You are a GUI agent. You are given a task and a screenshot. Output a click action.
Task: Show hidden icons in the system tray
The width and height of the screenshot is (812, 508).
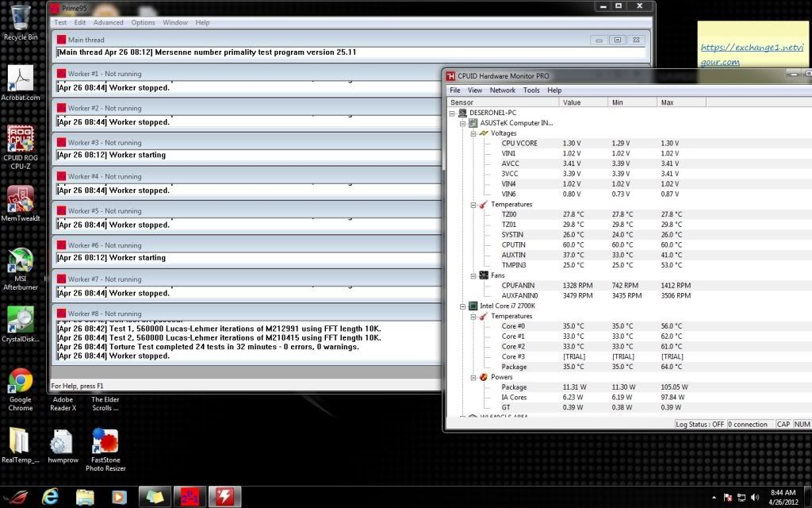[x=714, y=498]
